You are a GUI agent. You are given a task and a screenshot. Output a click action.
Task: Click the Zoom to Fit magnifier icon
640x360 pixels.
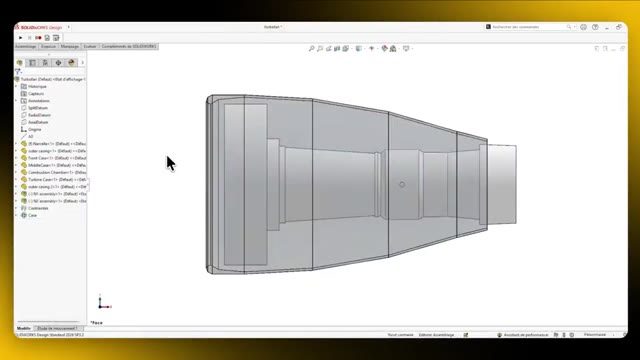tap(311, 49)
